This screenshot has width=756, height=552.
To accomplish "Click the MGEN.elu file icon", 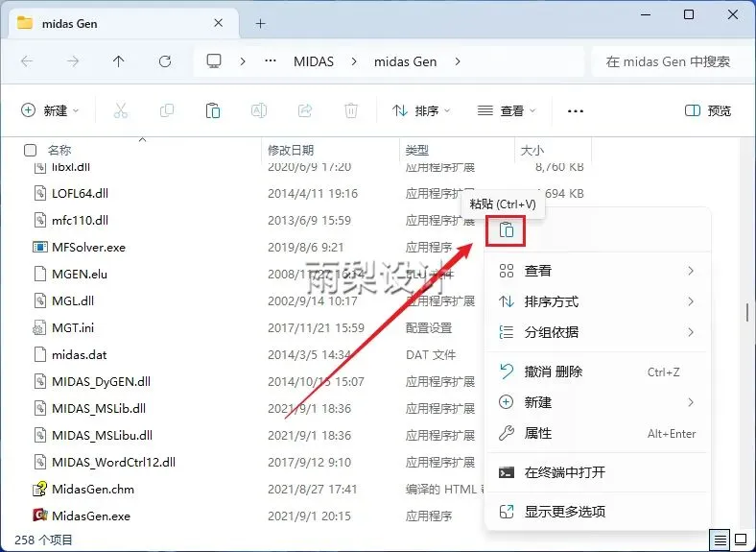I will click(39, 274).
